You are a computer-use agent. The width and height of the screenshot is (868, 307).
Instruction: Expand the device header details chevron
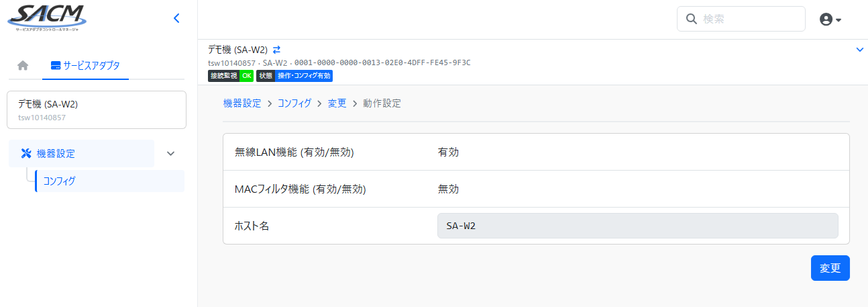pyautogui.click(x=859, y=50)
